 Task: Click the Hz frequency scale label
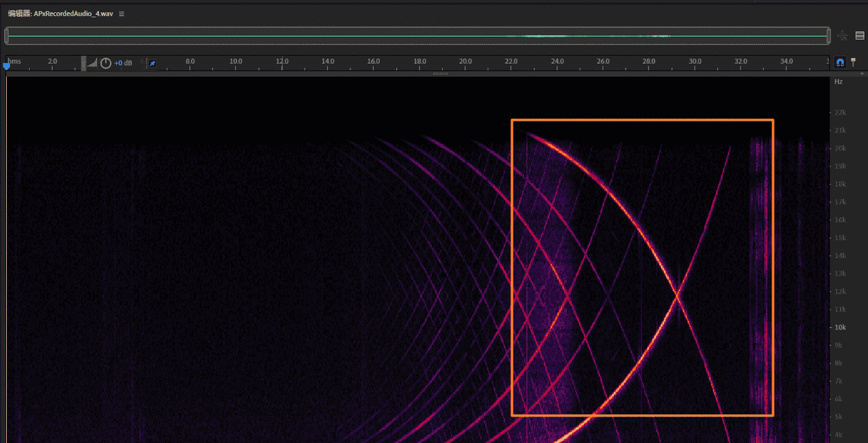(839, 81)
